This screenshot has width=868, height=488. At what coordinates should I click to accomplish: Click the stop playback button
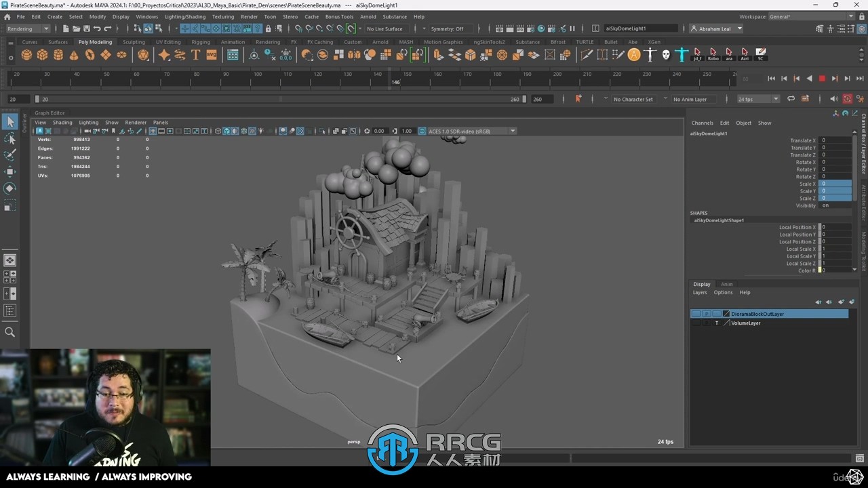pos(822,79)
